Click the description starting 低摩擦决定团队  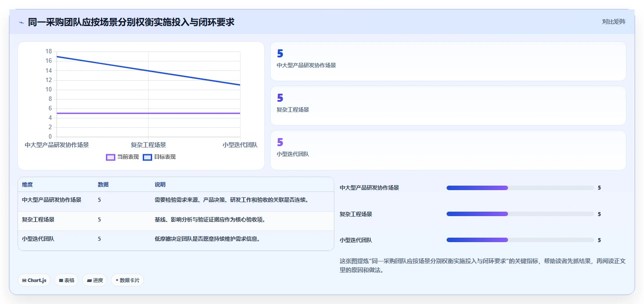[x=207, y=239]
